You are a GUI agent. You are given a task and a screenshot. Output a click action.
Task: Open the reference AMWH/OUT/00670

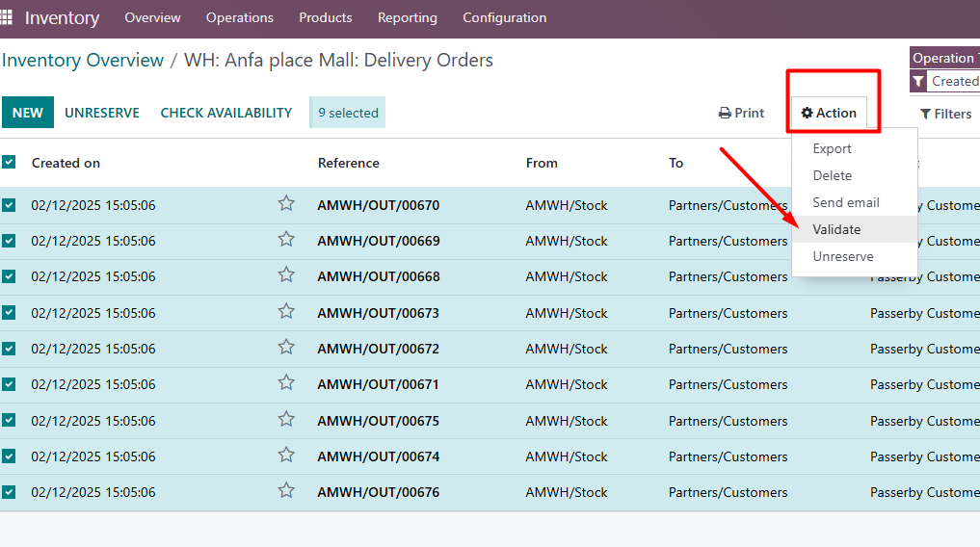[378, 205]
